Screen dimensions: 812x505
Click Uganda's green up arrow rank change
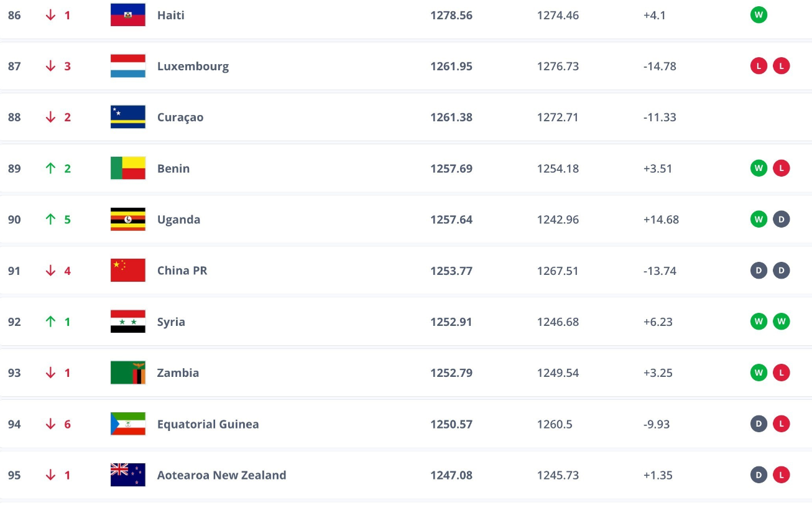tap(51, 220)
